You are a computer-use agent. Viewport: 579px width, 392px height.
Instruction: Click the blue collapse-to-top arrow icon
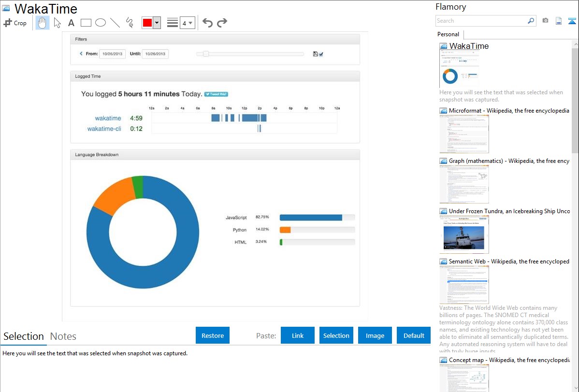point(572,21)
